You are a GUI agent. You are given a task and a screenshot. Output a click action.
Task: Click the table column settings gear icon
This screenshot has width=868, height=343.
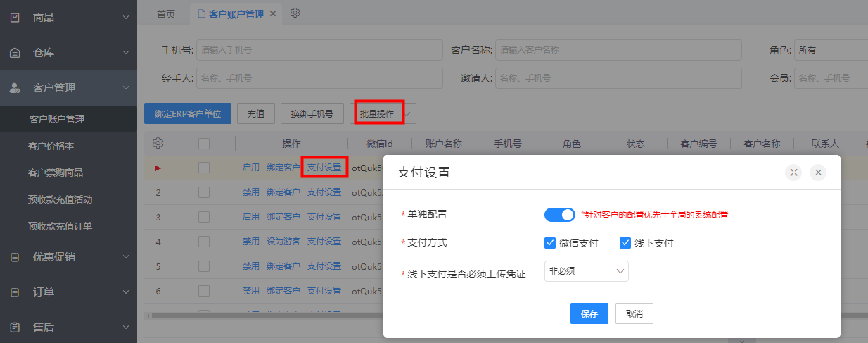pos(158,144)
